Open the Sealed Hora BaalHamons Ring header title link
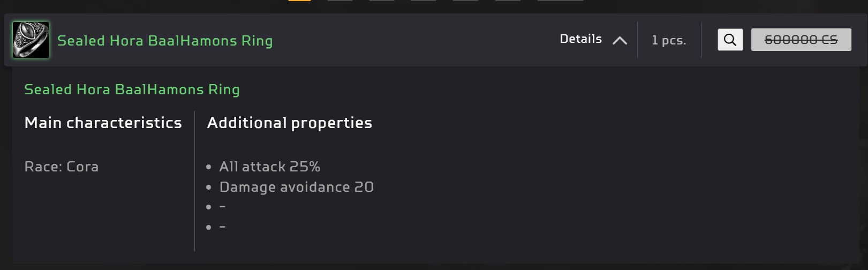 point(165,41)
